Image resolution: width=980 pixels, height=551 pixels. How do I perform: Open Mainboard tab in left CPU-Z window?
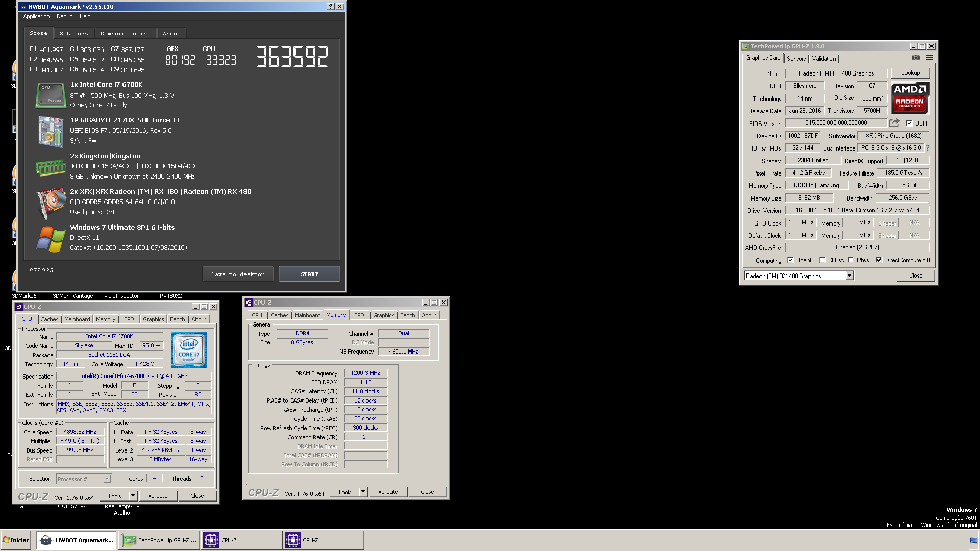point(77,319)
